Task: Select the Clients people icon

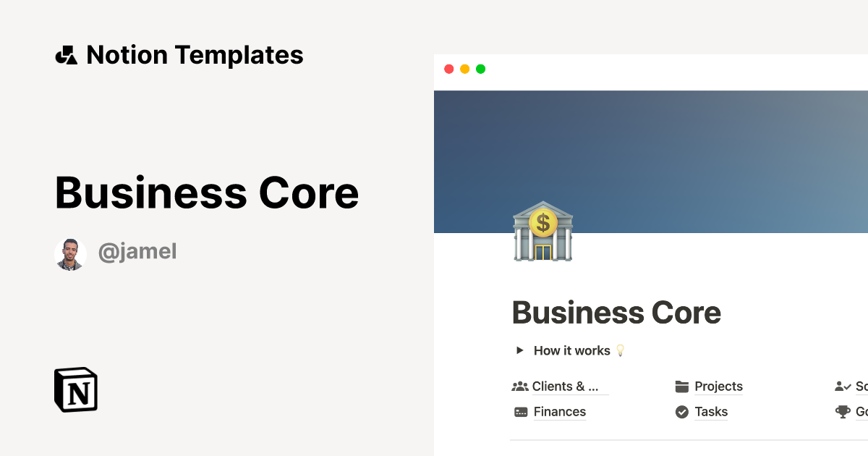Action: 519,386
